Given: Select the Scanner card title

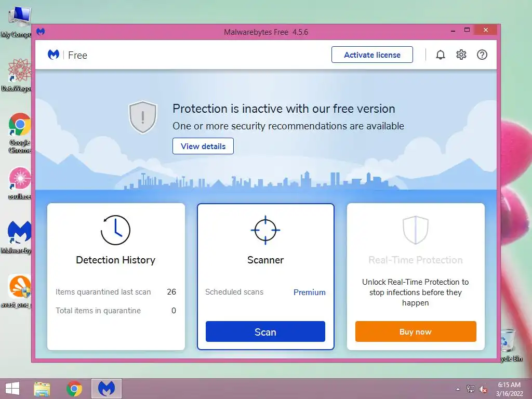Looking at the screenshot, I should click(x=265, y=260).
